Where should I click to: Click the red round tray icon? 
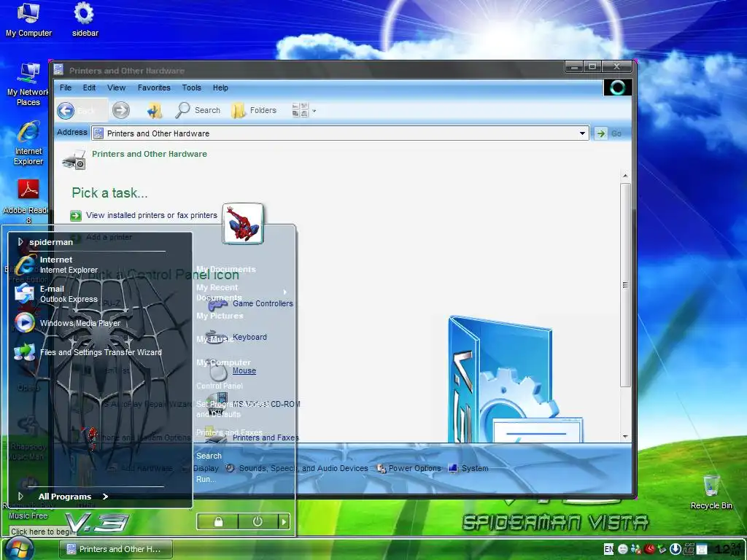649,549
